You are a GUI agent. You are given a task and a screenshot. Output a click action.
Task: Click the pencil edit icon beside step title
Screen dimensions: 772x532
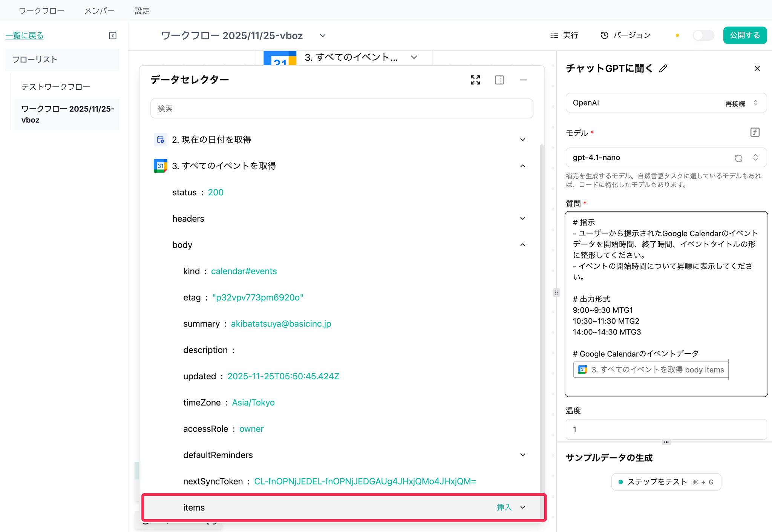point(663,69)
